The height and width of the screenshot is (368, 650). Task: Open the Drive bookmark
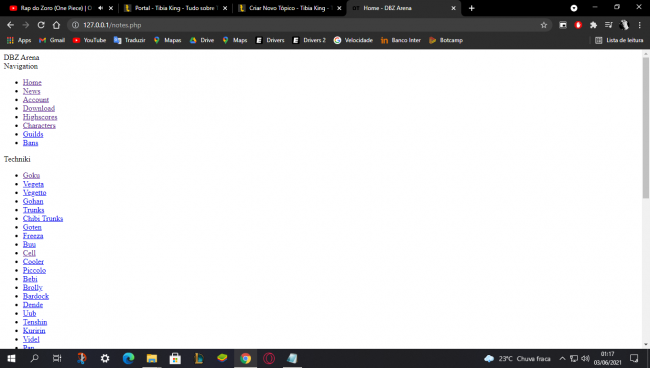[x=202, y=40]
